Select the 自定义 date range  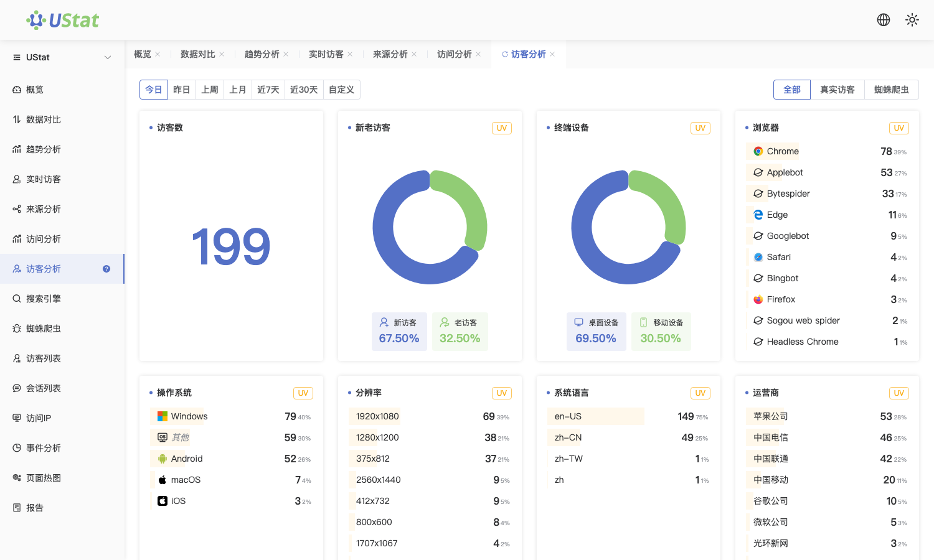(x=342, y=90)
